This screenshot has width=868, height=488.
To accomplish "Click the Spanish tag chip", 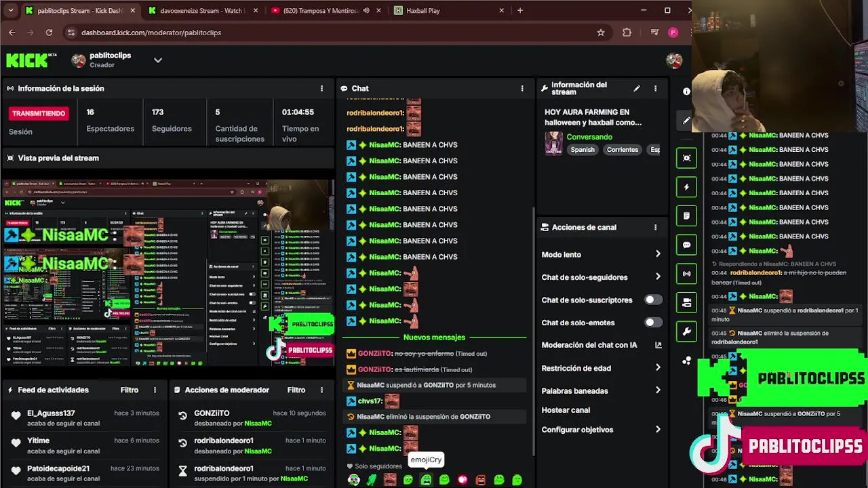I will click(583, 150).
